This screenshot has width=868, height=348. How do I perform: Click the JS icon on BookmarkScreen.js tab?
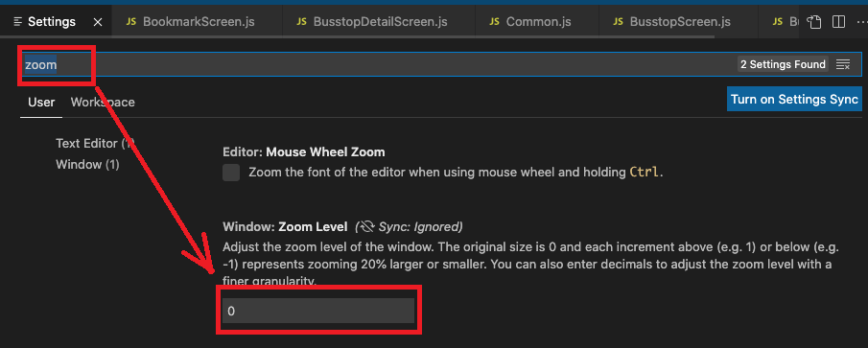coord(131,22)
